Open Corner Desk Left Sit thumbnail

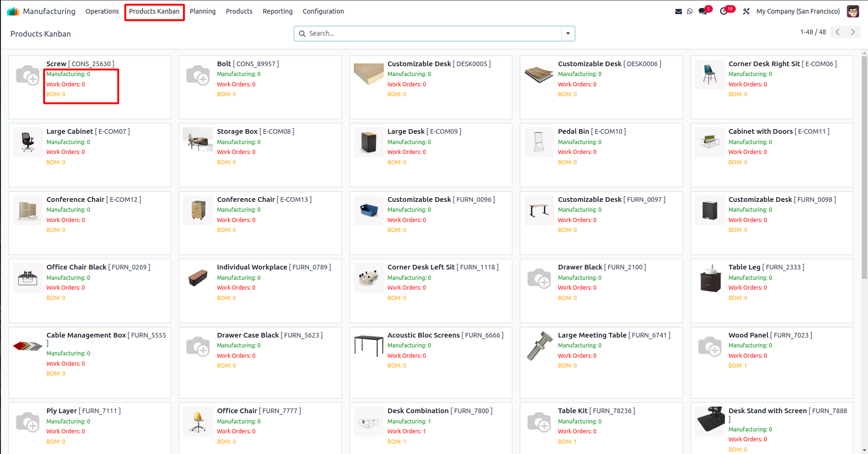369,278
